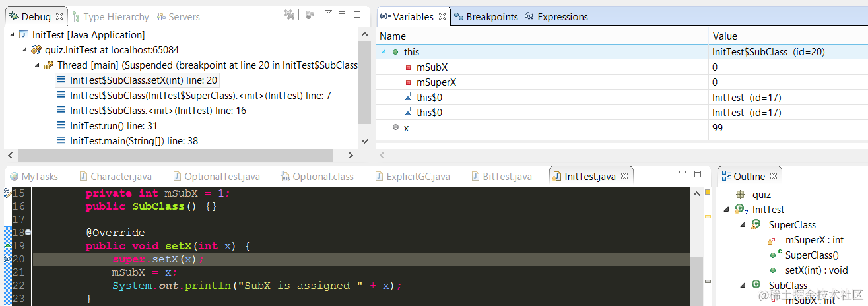Screen dimensions: 868x306
Task: Select setX(int) : void in Outline
Action: [816, 270]
